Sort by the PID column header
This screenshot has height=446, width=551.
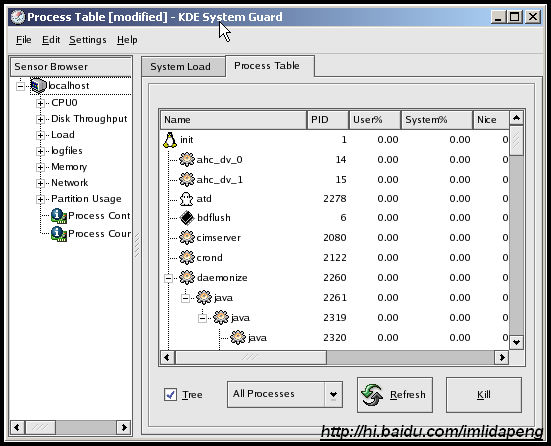[328, 120]
